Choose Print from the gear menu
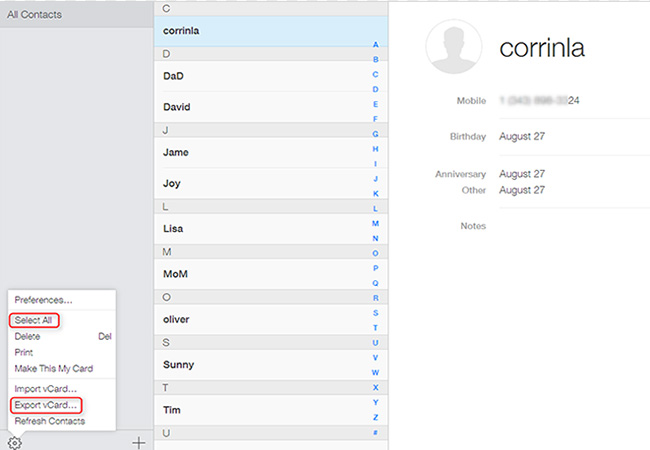 click(24, 353)
